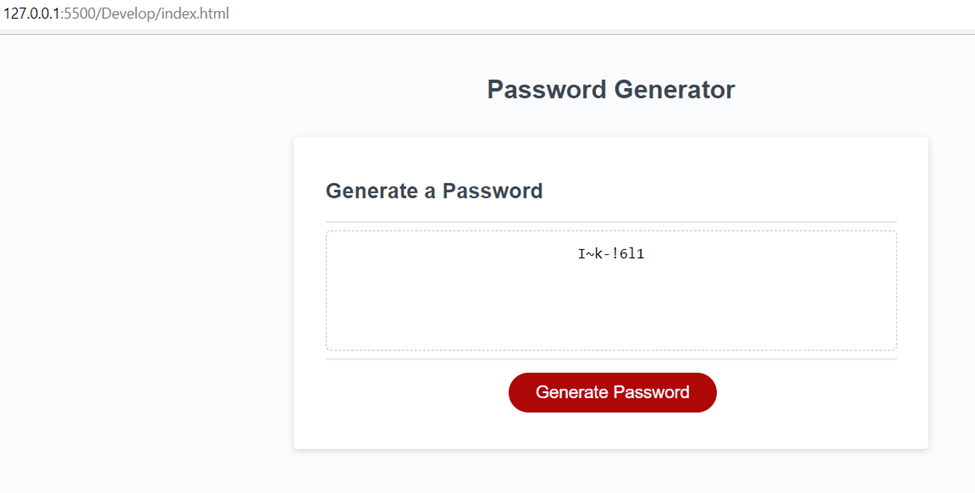
Task: Click the empty address bar space after index.html
Action: 597,13
